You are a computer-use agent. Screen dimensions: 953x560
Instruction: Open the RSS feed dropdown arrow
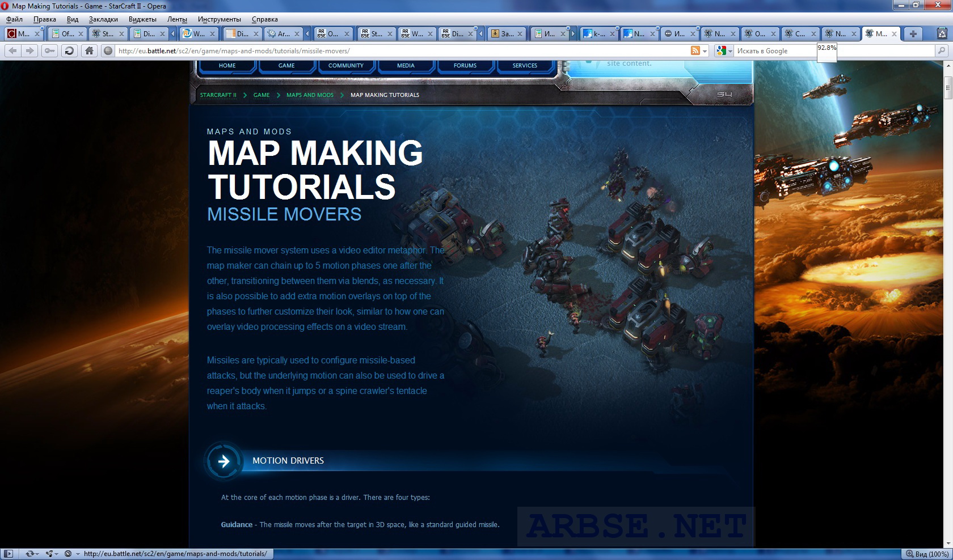705,51
